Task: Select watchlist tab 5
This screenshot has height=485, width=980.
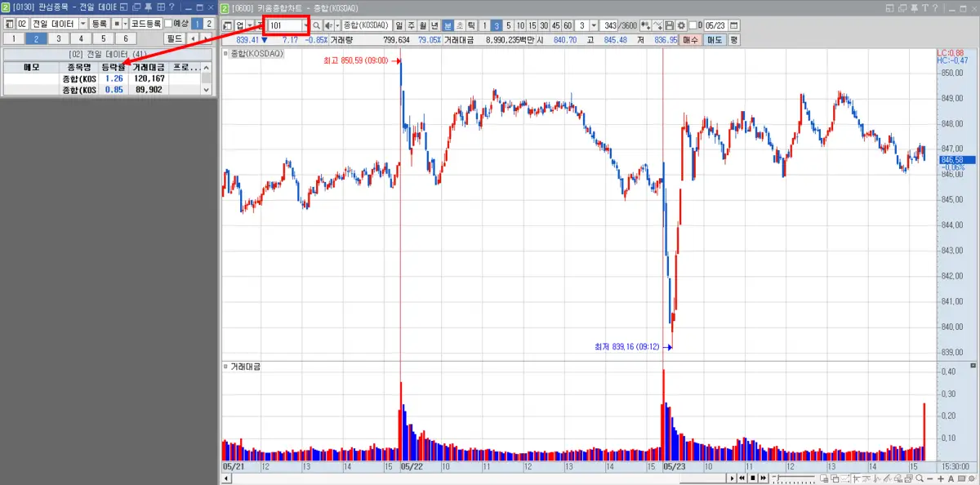Action: (104, 38)
